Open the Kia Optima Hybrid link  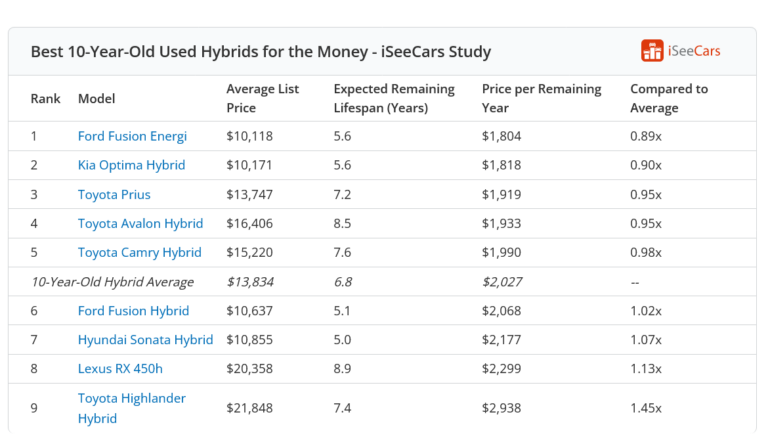pyautogui.click(x=131, y=165)
